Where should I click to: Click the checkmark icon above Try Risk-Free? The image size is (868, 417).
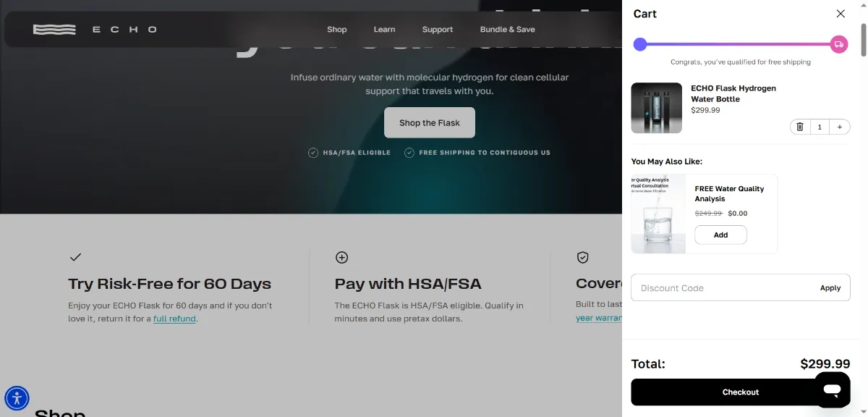(75, 257)
